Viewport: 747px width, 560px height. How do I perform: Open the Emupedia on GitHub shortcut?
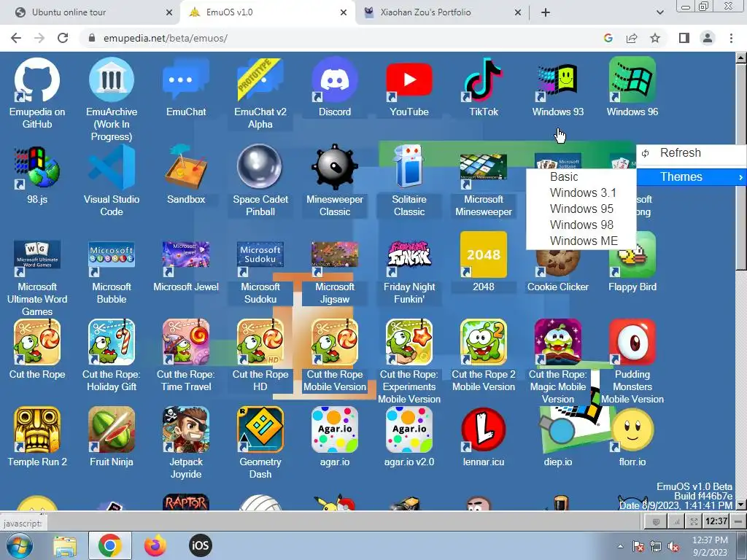click(x=37, y=80)
